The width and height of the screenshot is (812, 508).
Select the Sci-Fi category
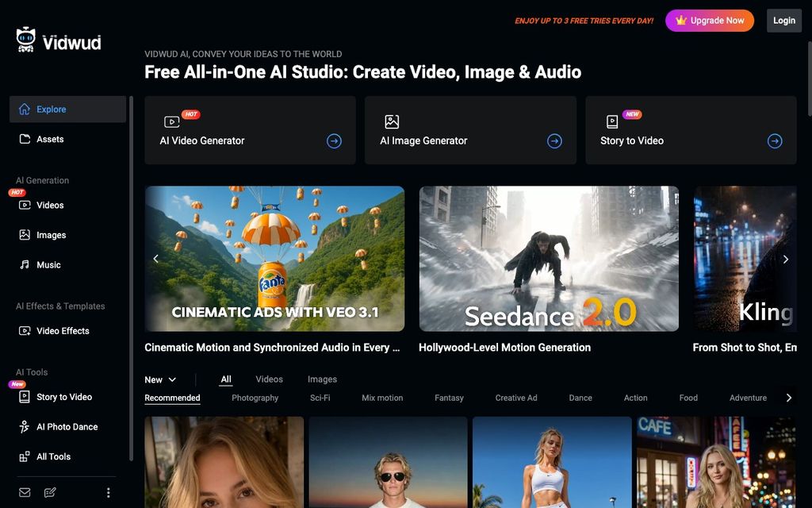(320, 398)
